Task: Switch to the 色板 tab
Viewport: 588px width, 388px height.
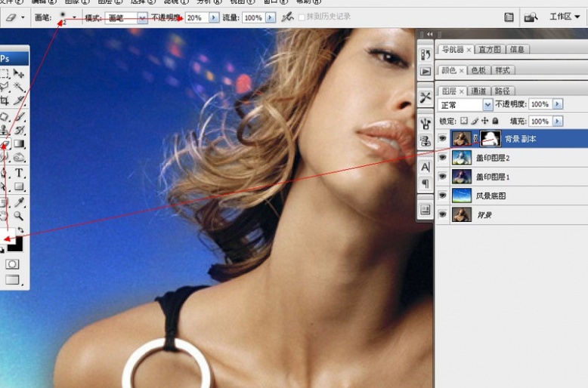Action: click(x=478, y=70)
